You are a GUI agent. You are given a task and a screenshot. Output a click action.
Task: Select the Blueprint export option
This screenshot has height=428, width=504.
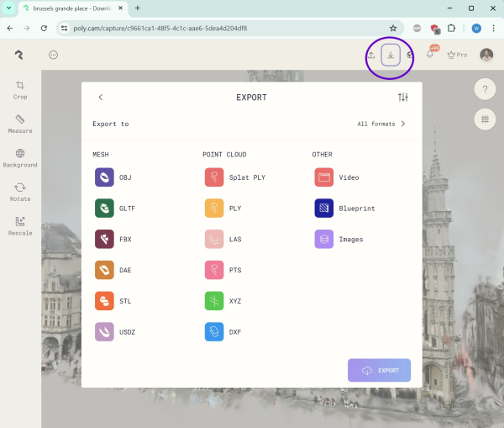pyautogui.click(x=324, y=209)
